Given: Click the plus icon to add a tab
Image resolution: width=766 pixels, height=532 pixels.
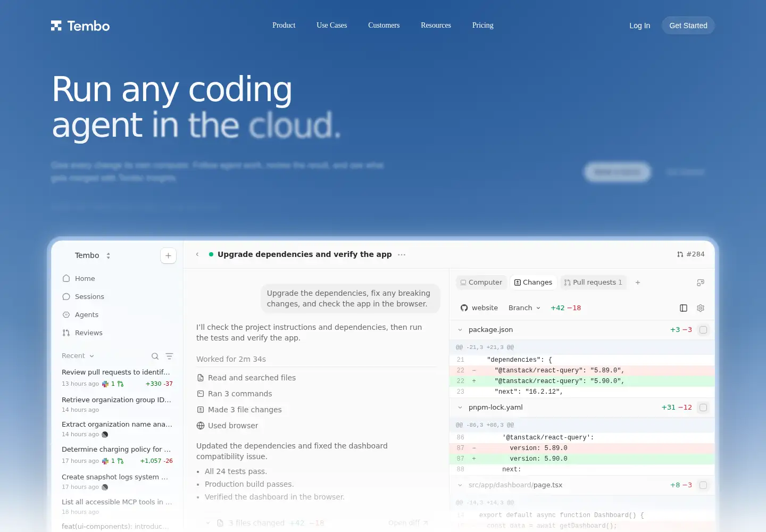Looking at the screenshot, I should 638,282.
